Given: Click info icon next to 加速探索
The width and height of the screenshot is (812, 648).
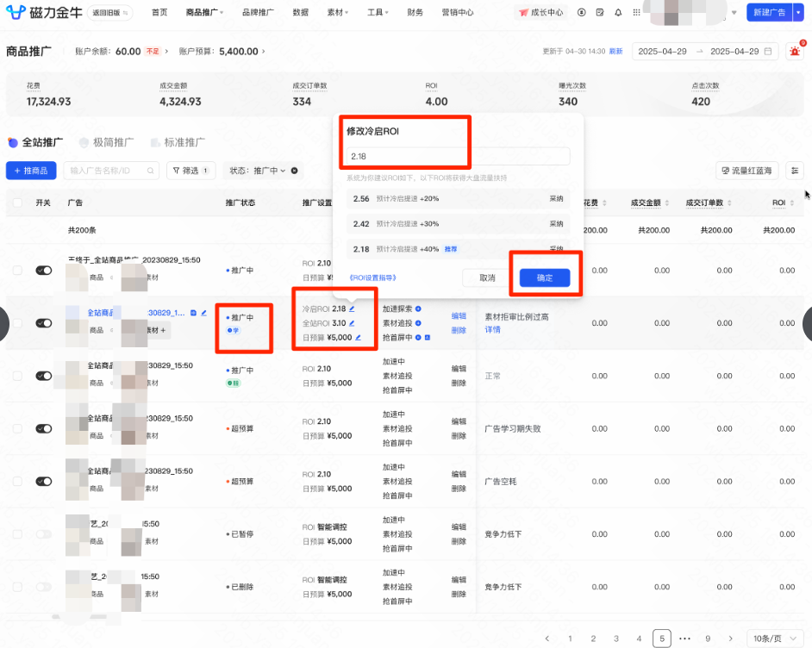Looking at the screenshot, I should click(x=418, y=309).
